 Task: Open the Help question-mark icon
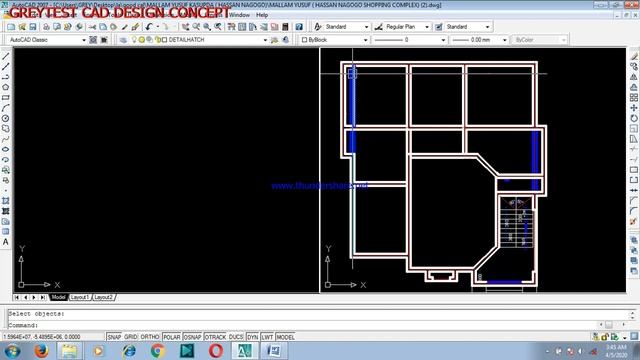(x=299, y=27)
